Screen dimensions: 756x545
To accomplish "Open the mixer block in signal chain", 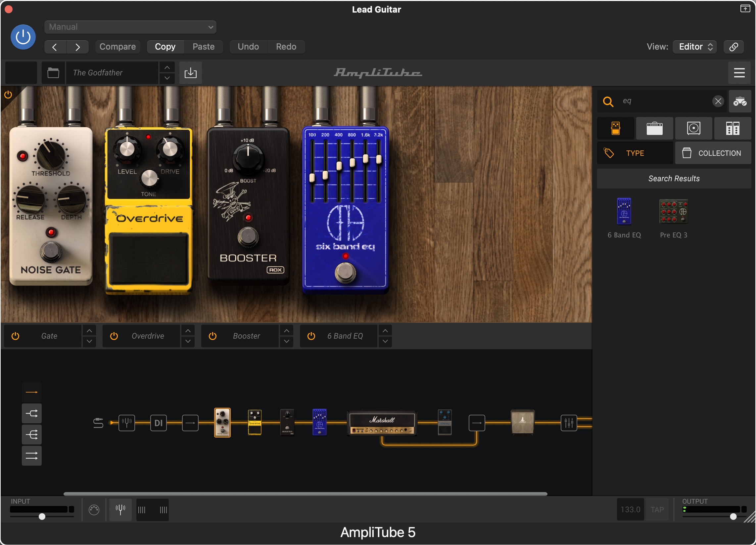I will [x=569, y=423].
